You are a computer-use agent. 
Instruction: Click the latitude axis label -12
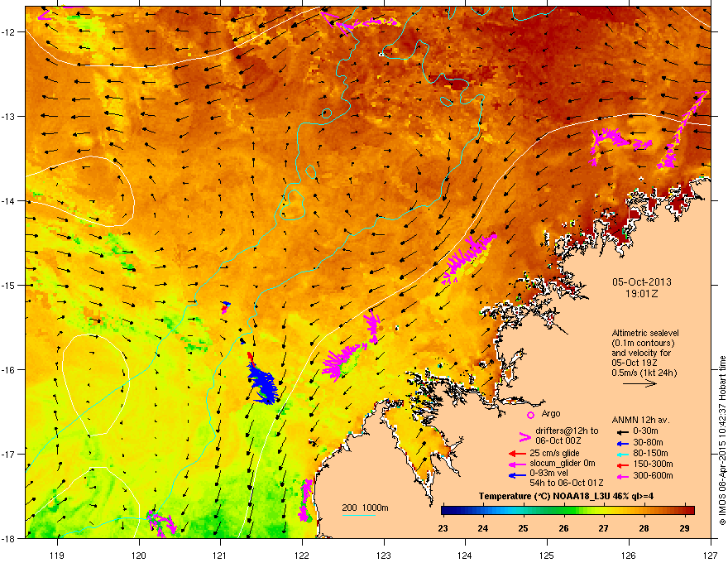click(9, 32)
